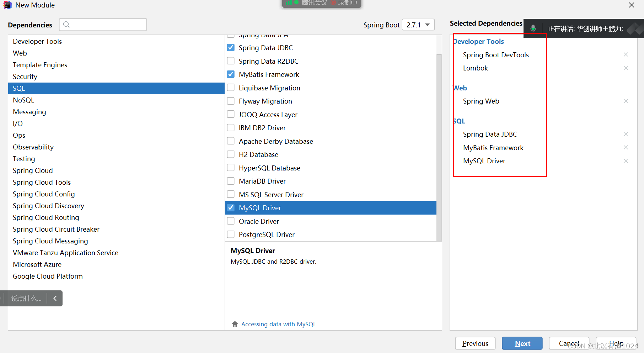Image resolution: width=644 pixels, height=353 pixels.
Task: Enable H2 Database checkbox
Action: click(231, 154)
